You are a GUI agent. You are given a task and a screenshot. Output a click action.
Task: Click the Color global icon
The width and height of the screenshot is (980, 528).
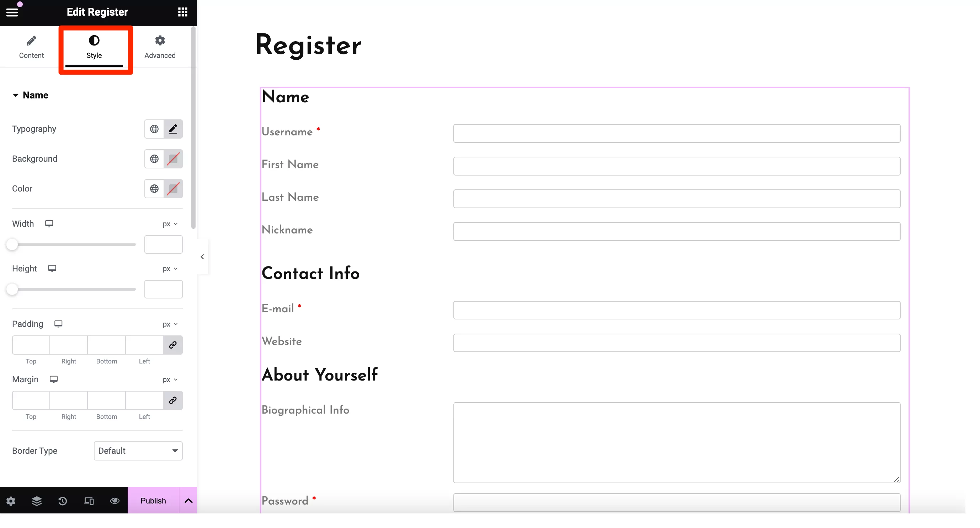154,189
